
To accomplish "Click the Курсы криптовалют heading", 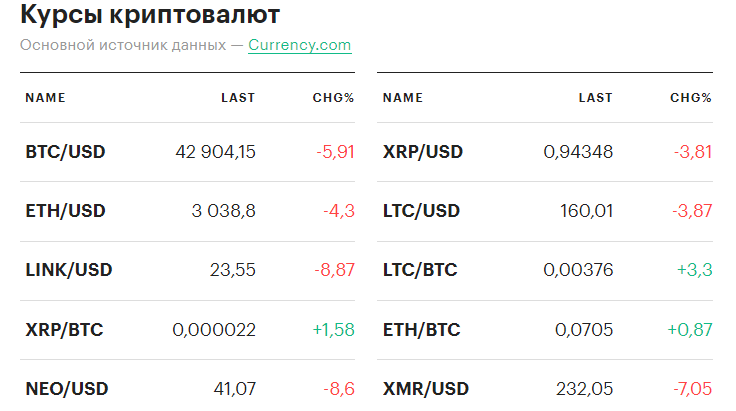I will coord(150,16).
